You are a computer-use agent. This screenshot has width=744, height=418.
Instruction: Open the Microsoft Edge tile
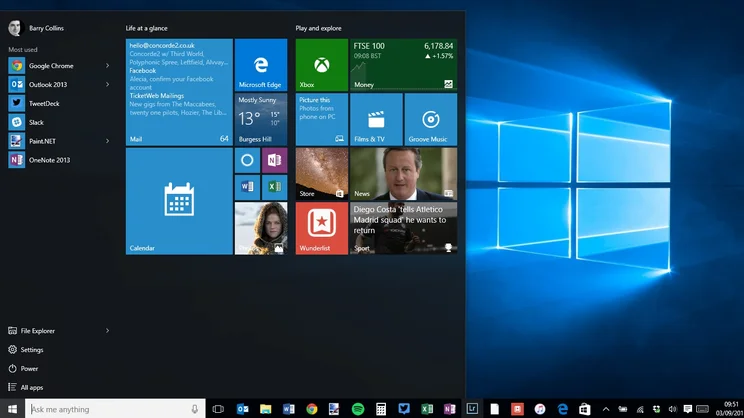pyautogui.click(x=261, y=65)
